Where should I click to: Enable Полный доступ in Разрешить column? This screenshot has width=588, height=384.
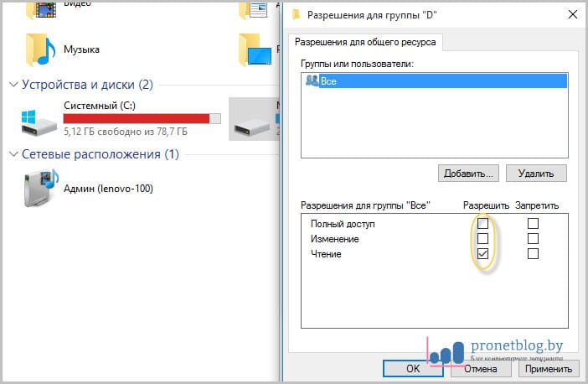482,223
